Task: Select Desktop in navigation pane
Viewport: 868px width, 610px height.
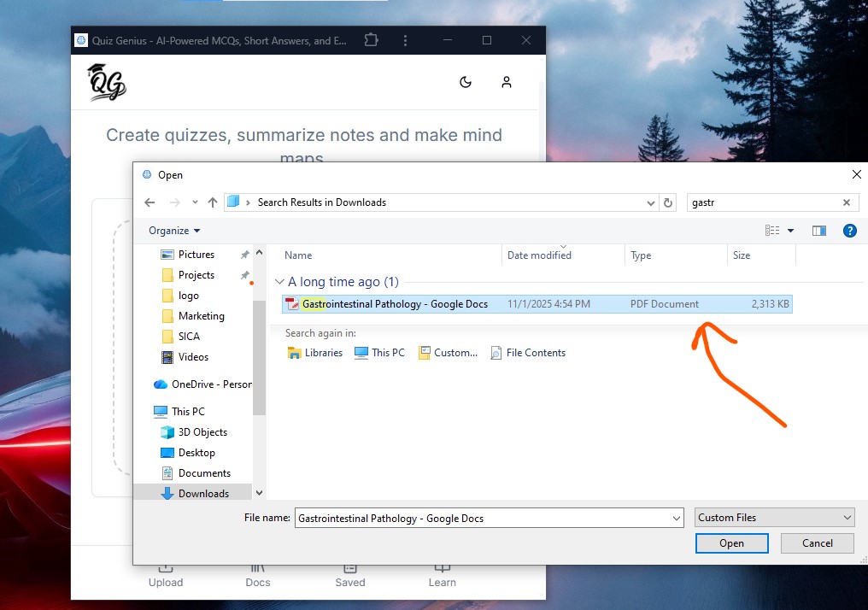Action: (x=196, y=453)
